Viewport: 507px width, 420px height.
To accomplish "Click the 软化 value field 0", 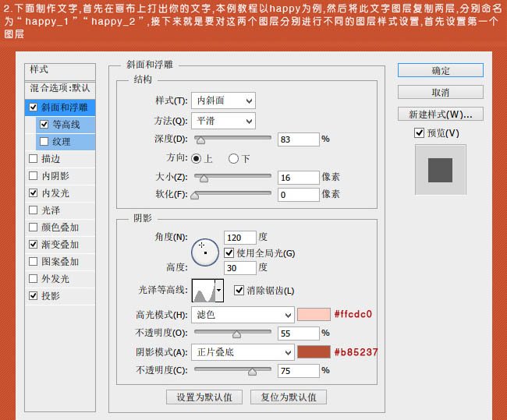I will click(x=299, y=195).
